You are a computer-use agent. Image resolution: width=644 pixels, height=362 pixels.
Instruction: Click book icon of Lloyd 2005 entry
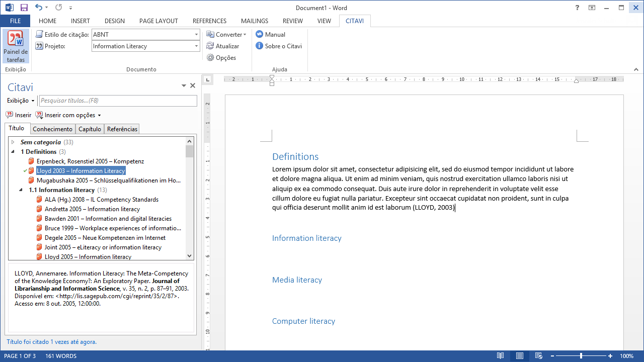(x=39, y=256)
